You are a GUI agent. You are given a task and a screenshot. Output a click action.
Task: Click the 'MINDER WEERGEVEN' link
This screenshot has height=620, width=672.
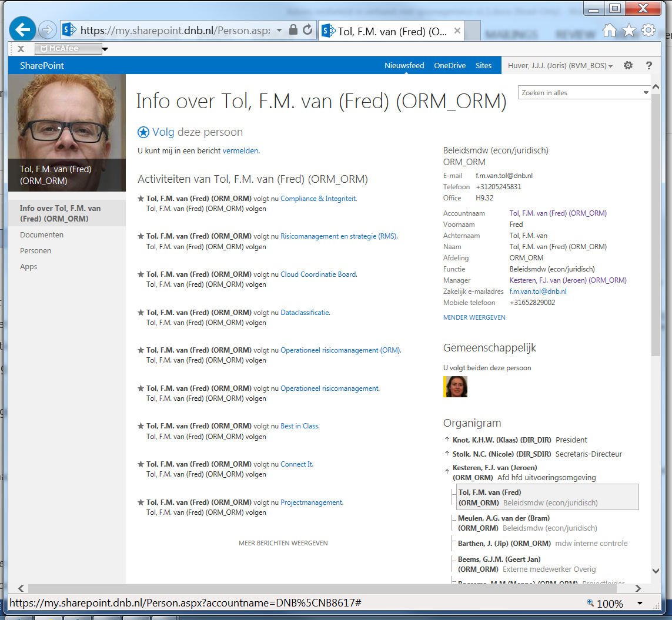(x=474, y=317)
